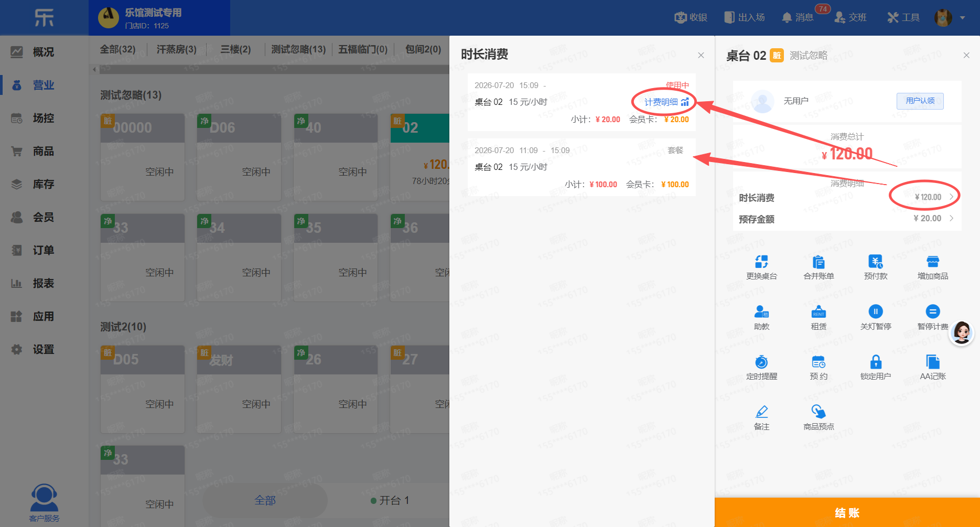Open 设置 settings in sidebar
This screenshot has width=980, height=527.
coord(44,349)
